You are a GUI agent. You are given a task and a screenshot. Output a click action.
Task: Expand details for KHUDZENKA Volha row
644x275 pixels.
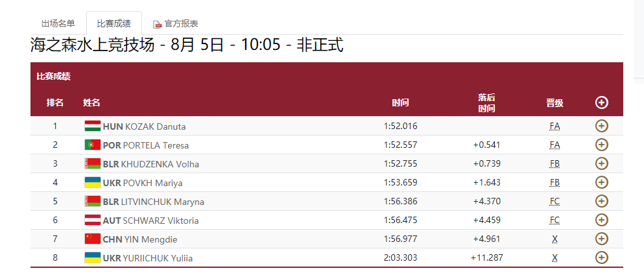click(601, 163)
